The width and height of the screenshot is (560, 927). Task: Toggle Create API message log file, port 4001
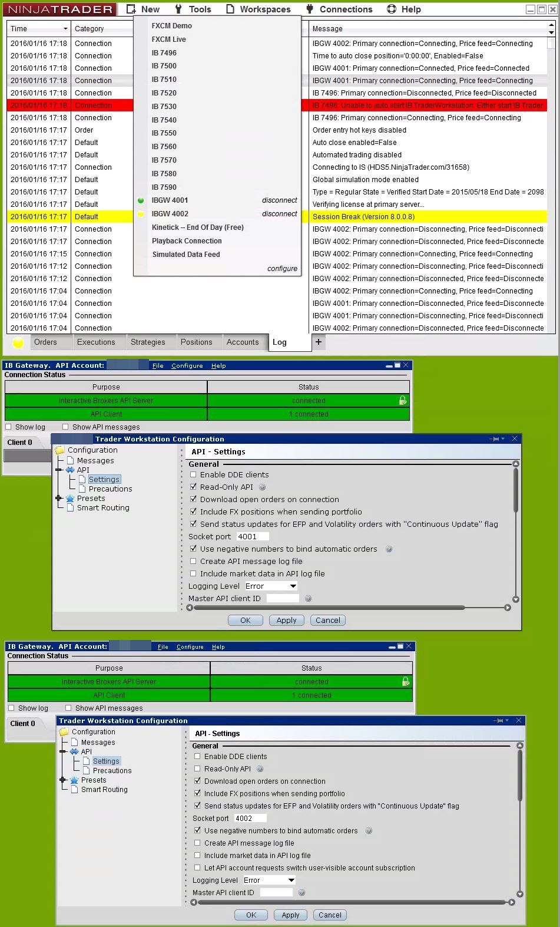pyautogui.click(x=193, y=562)
